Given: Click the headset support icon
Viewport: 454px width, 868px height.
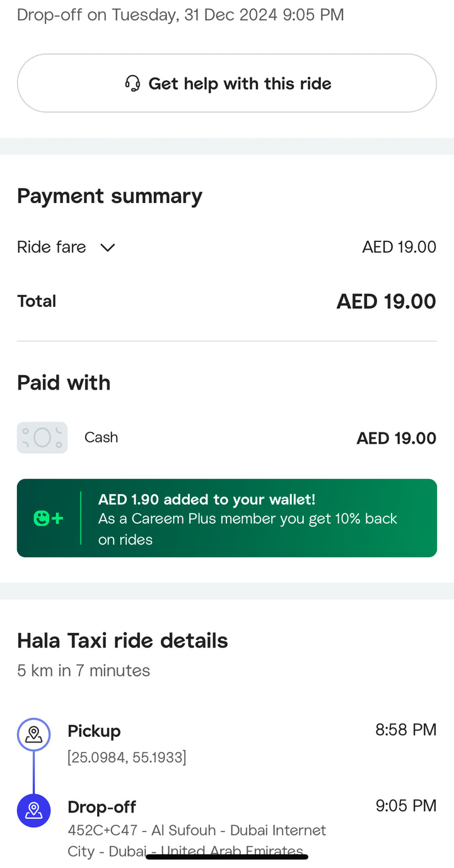Looking at the screenshot, I should [132, 83].
